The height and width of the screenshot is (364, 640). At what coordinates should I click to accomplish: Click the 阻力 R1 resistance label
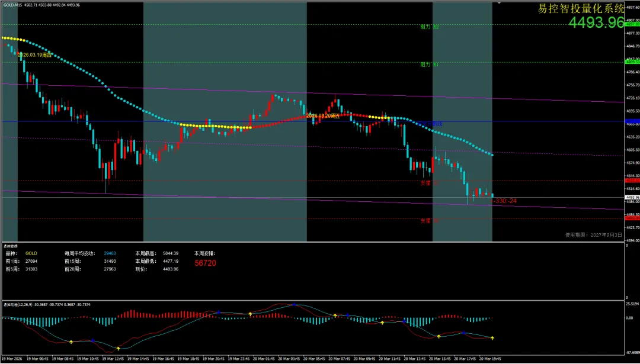pyautogui.click(x=430, y=65)
